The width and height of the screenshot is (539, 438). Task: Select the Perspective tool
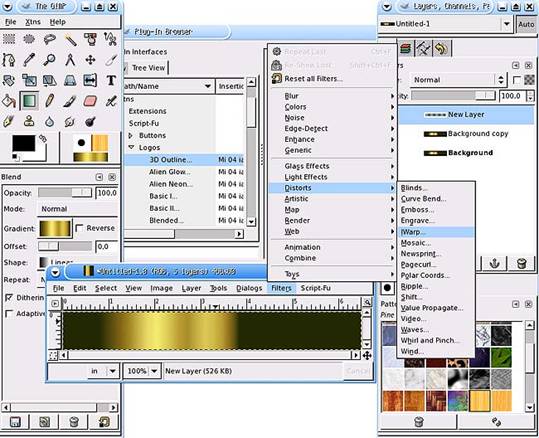pyautogui.click(x=70, y=80)
